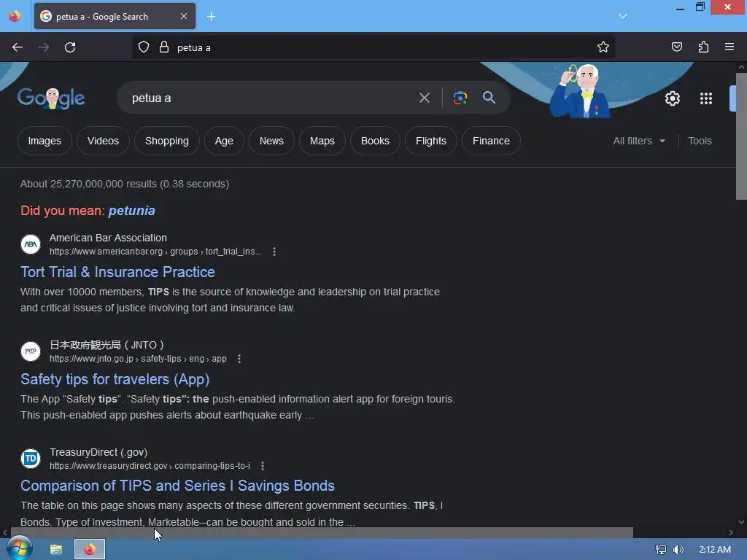Open the Google apps grid
747x560 pixels.
(706, 98)
